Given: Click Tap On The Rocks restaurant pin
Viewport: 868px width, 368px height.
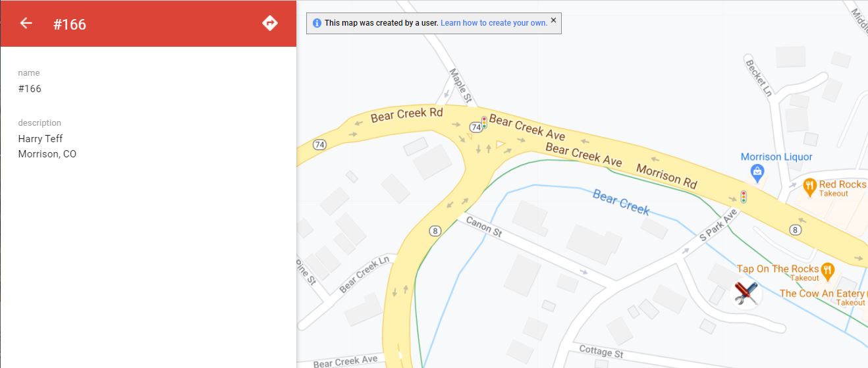Looking at the screenshot, I should click(x=828, y=270).
